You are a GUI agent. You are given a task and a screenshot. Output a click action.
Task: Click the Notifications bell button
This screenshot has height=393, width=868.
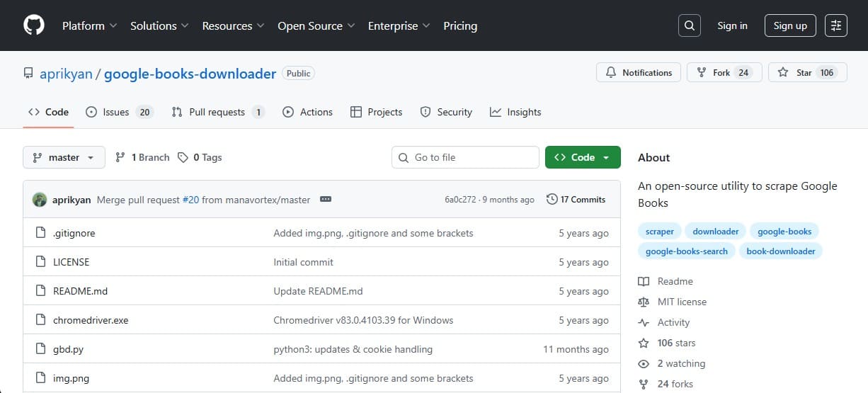(639, 72)
